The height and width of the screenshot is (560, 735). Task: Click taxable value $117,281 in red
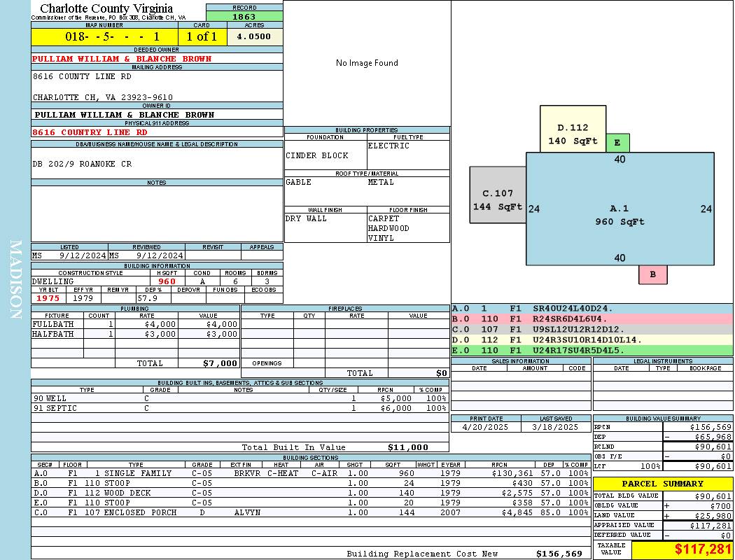click(x=703, y=549)
